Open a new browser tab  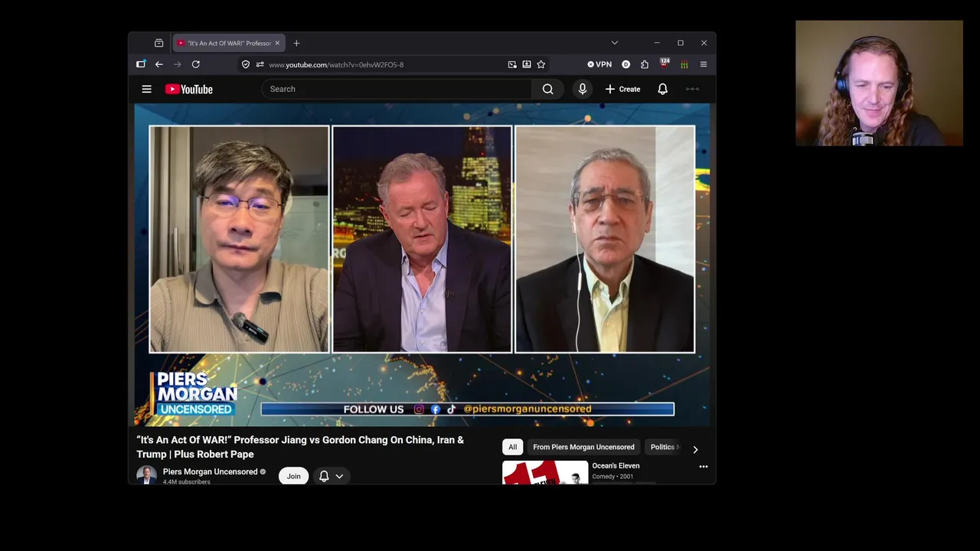pyautogui.click(x=296, y=43)
